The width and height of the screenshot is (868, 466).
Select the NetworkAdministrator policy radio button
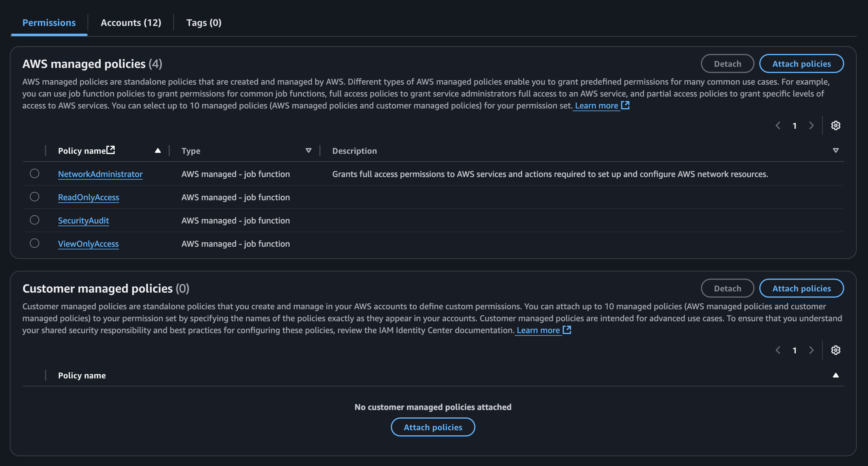click(34, 173)
